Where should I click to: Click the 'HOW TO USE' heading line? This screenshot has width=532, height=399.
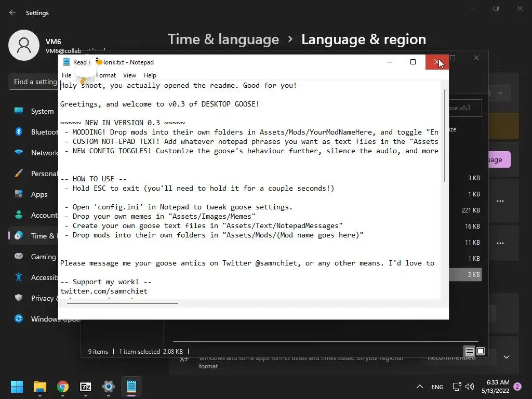94,179
